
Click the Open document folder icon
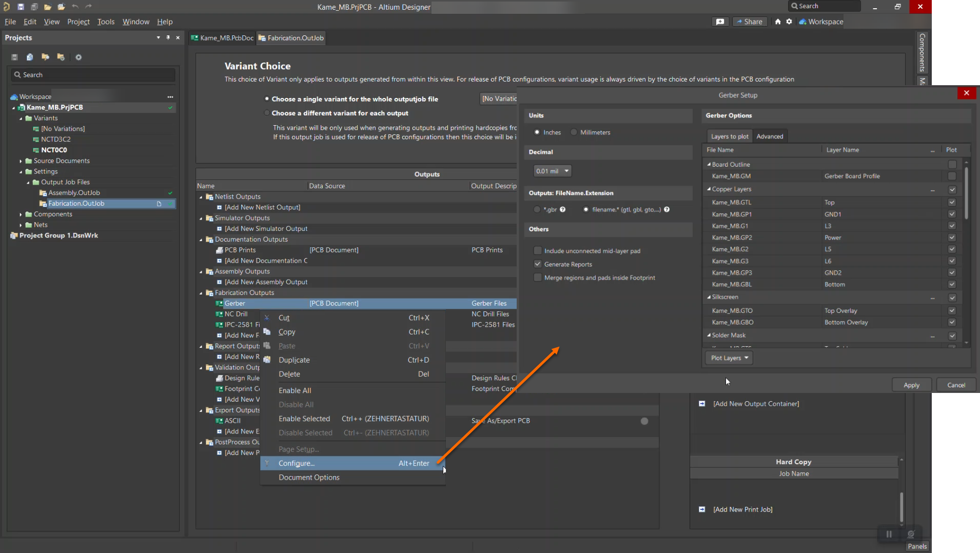[x=47, y=7]
